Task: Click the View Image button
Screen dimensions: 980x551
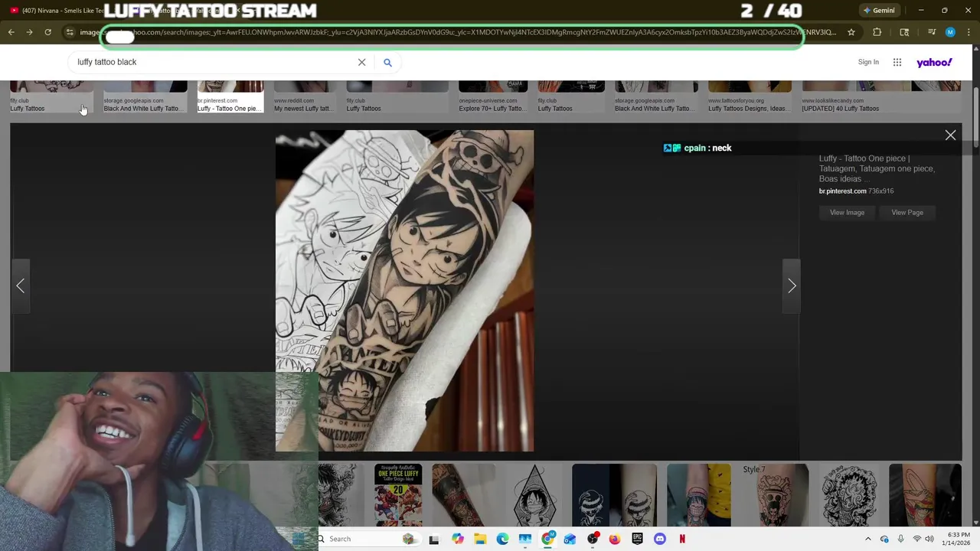Action: [x=847, y=213]
